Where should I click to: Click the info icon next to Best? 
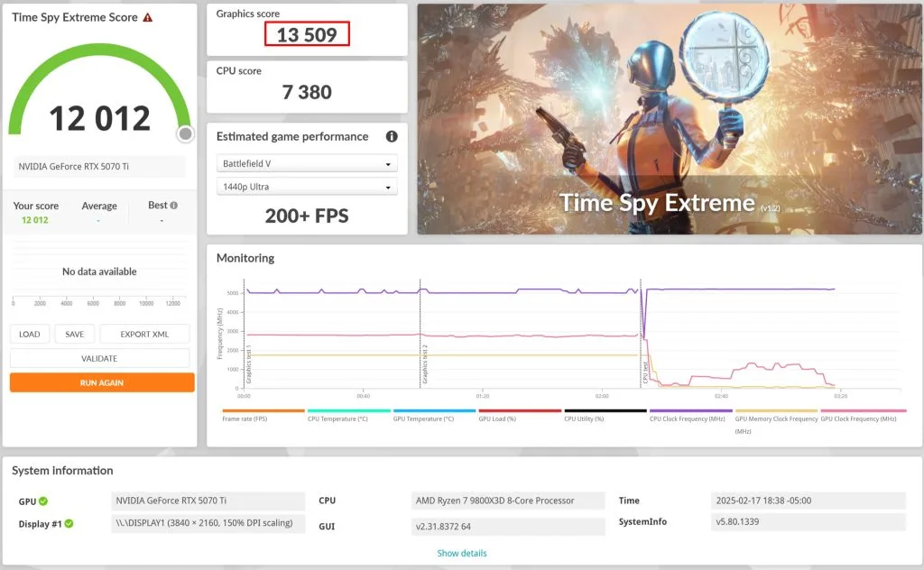(174, 206)
